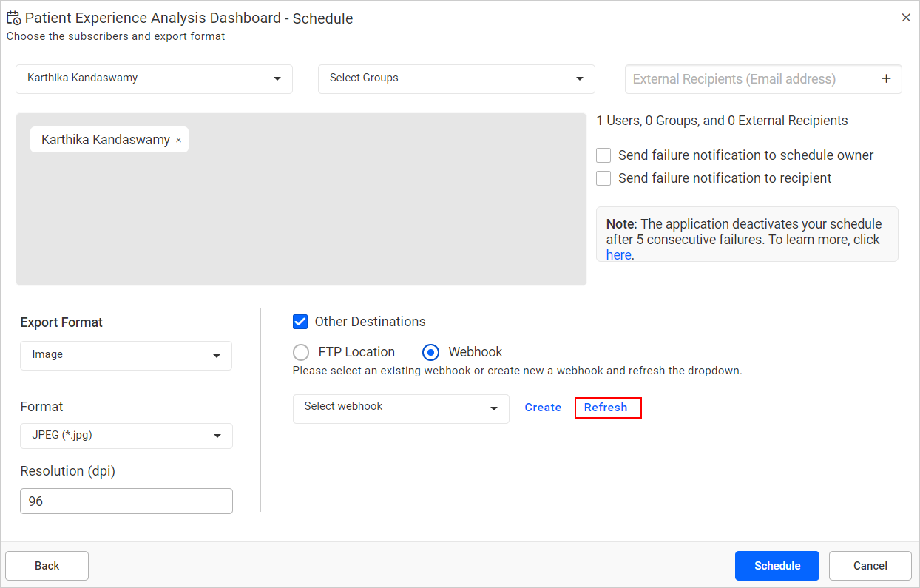Click the 'Please select an existing webhook' instruction
Screen dimensions: 920x588
[x=517, y=371]
